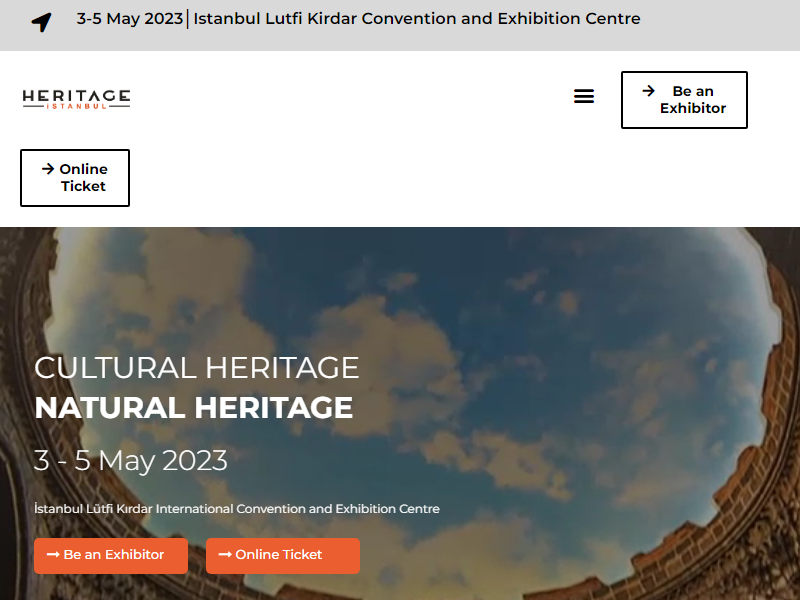Click the white header 'Online Ticket' button
Viewport: 800px width, 600px height.
coord(75,178)
